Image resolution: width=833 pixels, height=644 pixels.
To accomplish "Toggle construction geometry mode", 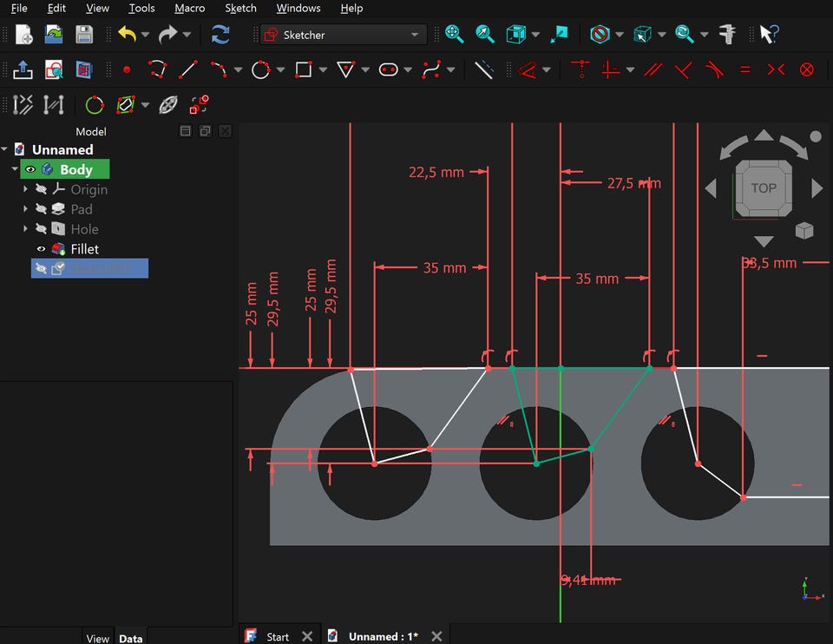I will (x=483, y=69).
